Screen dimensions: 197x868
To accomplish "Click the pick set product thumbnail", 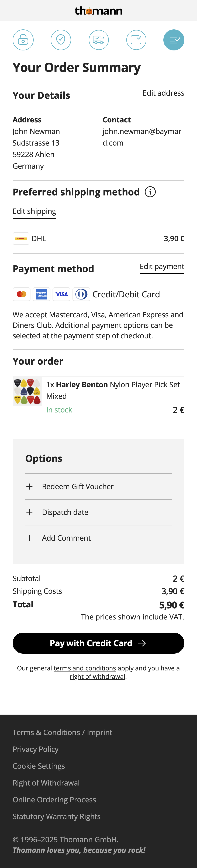I will (x=27, y=391).
